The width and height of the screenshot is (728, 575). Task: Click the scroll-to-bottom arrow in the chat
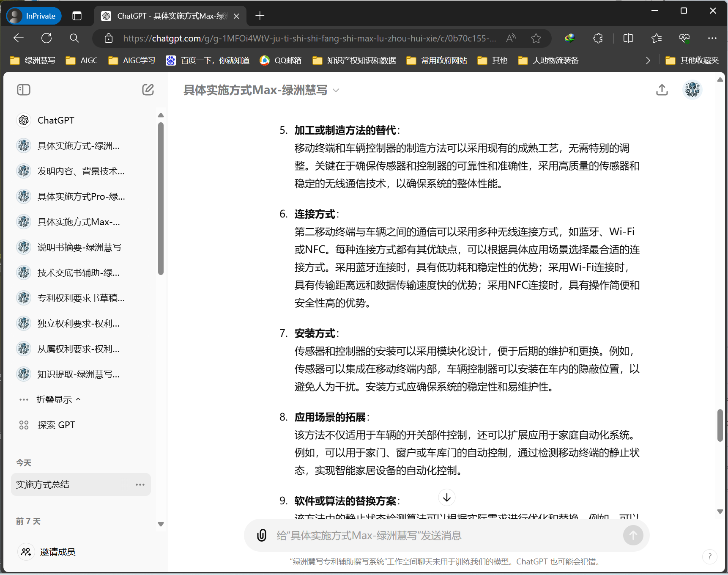tap(446, 498)
